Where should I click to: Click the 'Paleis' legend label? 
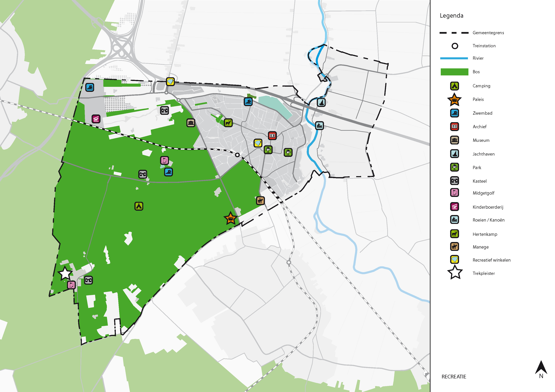coord(478,99)
